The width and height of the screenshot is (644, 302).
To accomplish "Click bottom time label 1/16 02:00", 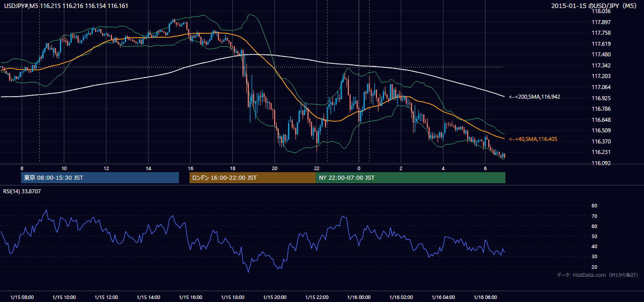I will 401,297.
